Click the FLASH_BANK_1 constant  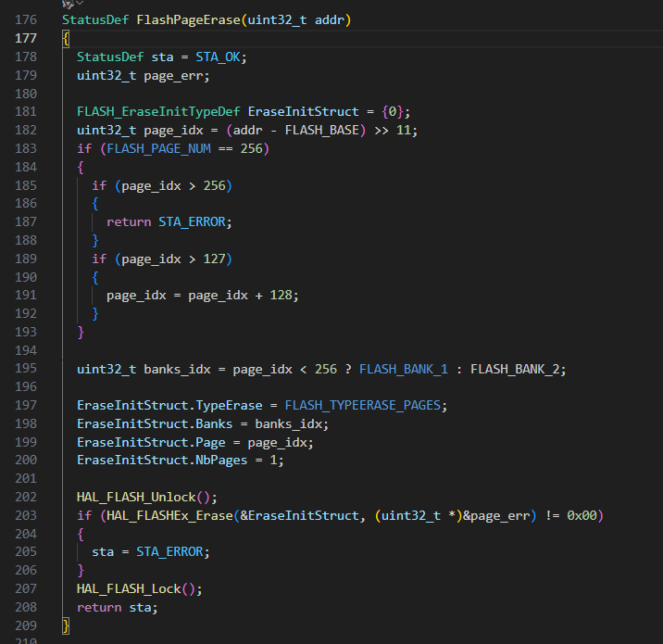tap(403, 370)
